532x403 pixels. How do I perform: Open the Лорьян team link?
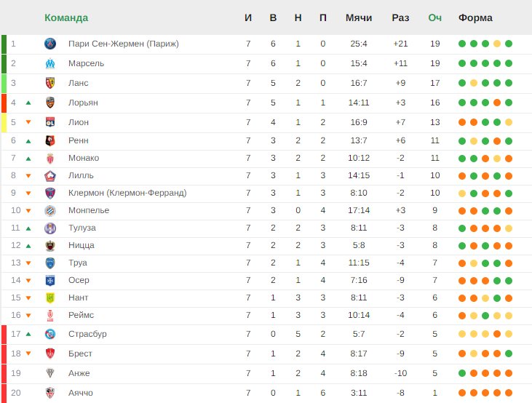click(83, 103)
